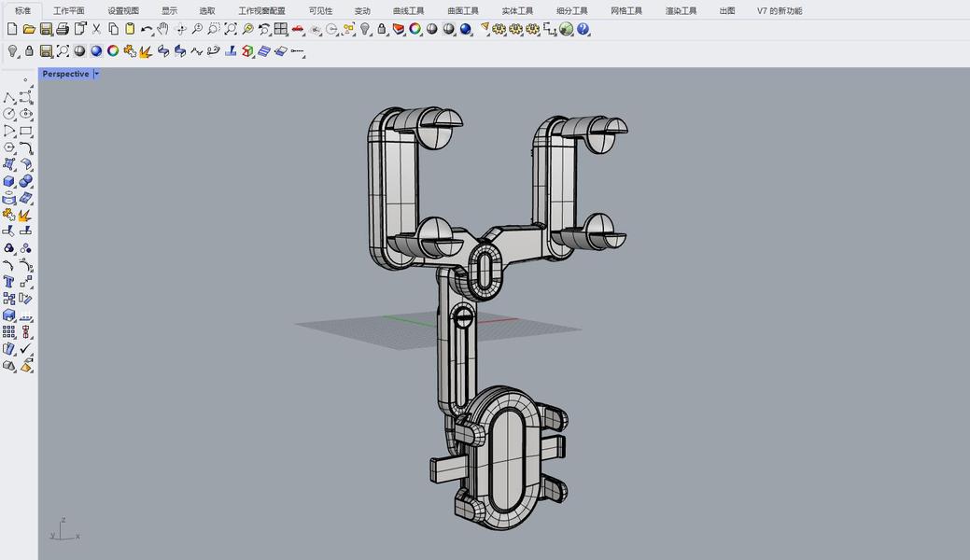This screenshot has height=560, width=970.
Task: Switch to the 标准 toolbar tab
Action: click(x=23, y=10)
